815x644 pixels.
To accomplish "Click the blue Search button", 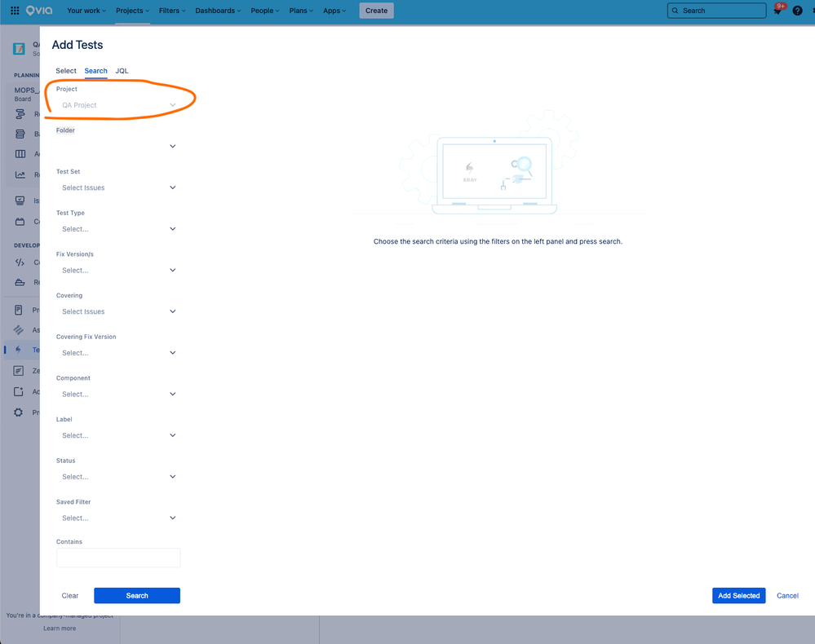I will coord(137,596).
